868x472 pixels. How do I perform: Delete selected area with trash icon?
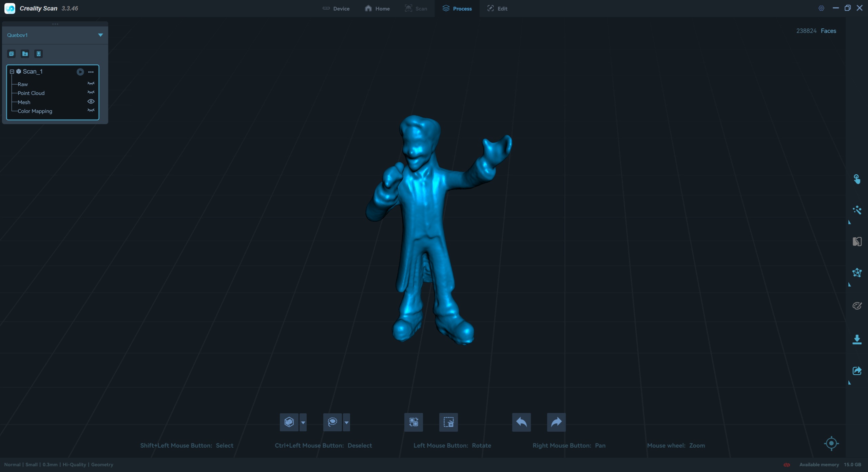click(448, 422)
